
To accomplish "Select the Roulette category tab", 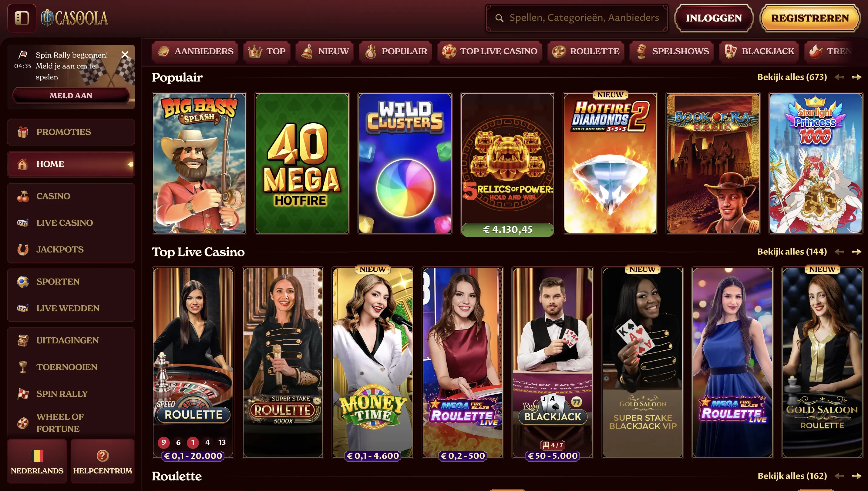I will pyautogui.click(x=586, y=51).
